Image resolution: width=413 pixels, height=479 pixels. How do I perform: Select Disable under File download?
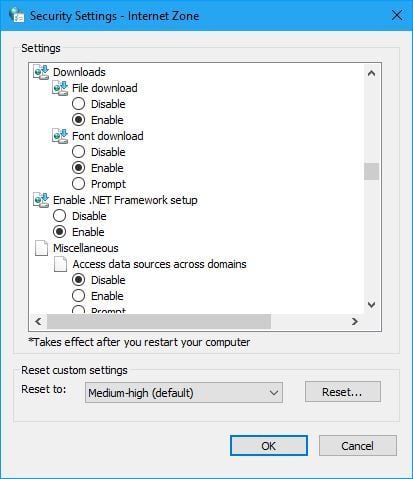coord(78,104)
